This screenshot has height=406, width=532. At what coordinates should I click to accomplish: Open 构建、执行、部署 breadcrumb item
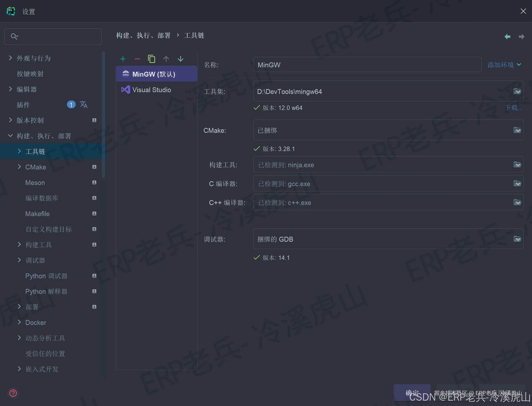coord(143,35)
